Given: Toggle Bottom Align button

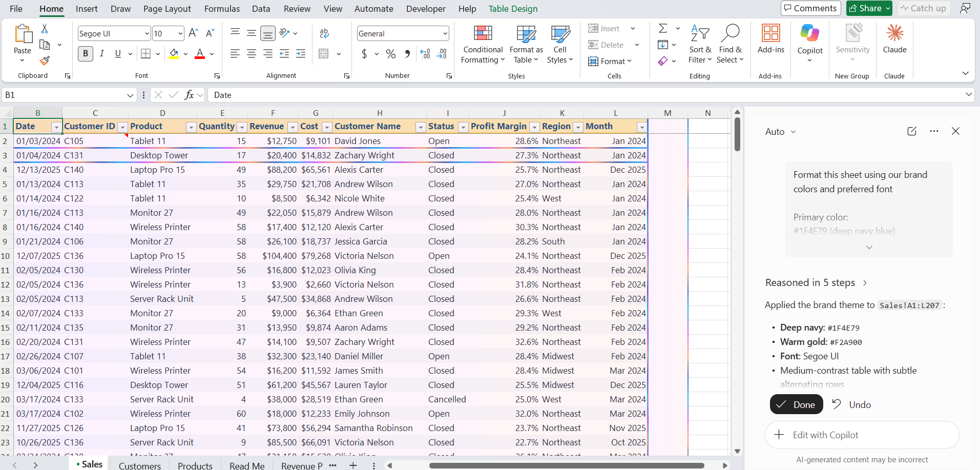Looking at the screenshot, I should (268, 33).
